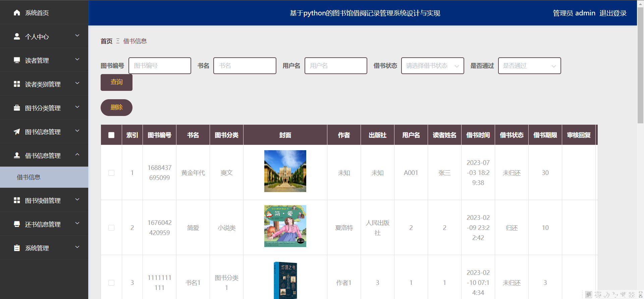Focus the 书名 input field
644x299 pixels.
(245, 66)
